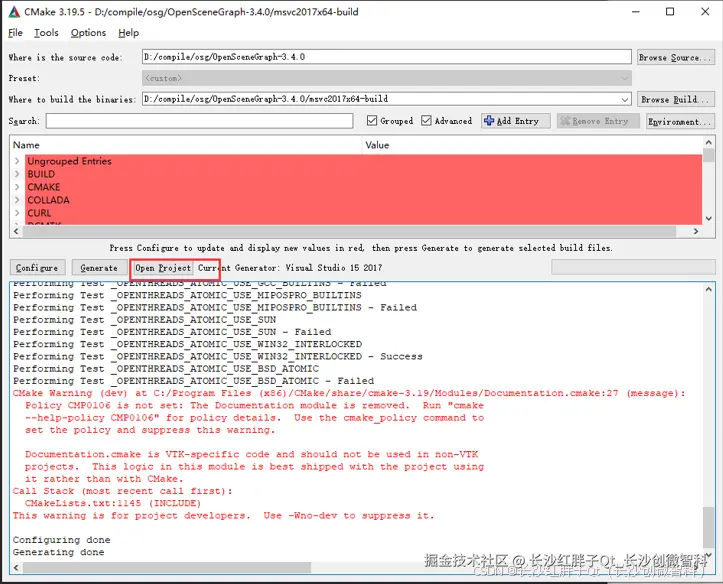Click the CMake logo icon in title bar
Viewport: 723px width, 584px height.
[x=14, y=12]
